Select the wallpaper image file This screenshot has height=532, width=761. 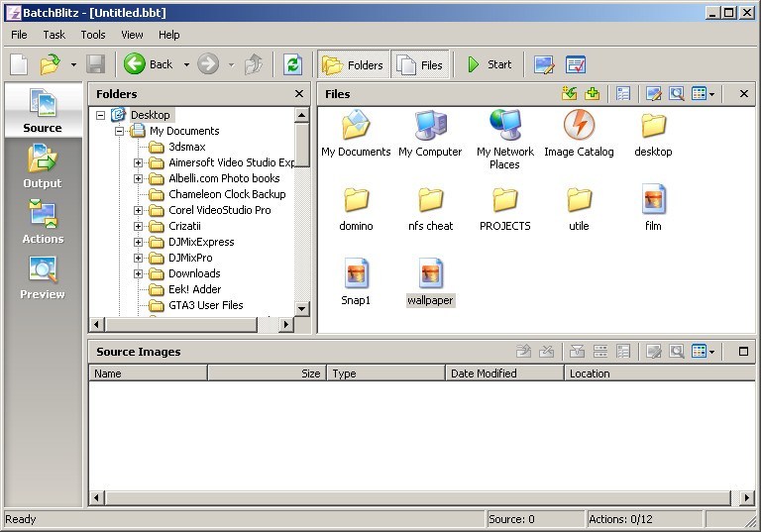(x=430, y=281)
